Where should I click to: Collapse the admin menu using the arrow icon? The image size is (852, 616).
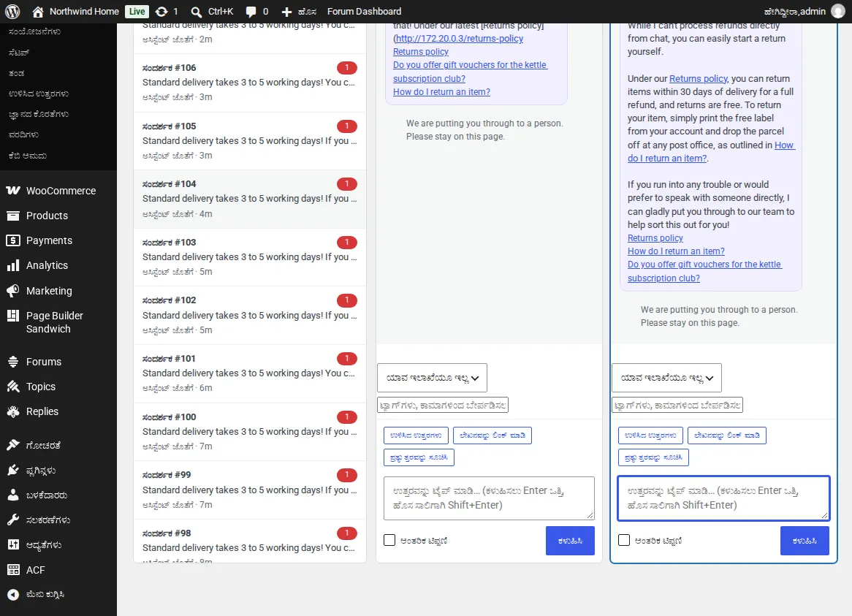pos(13,595)
